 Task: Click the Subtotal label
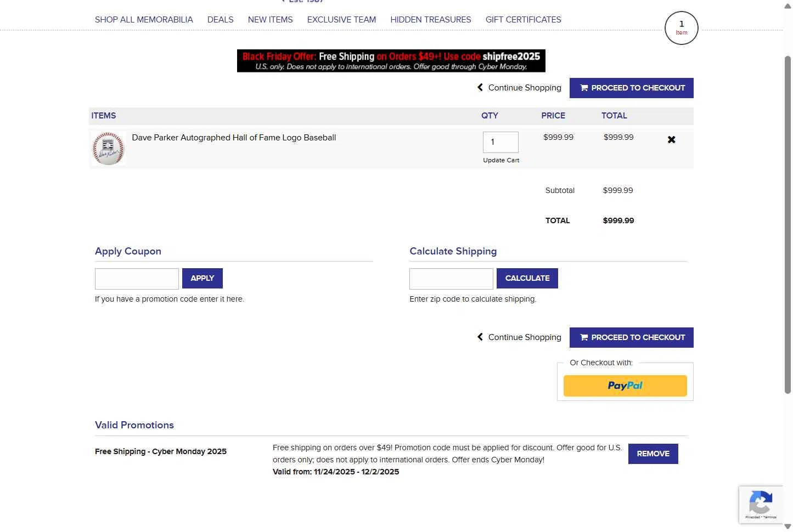(x=560, y=190)
